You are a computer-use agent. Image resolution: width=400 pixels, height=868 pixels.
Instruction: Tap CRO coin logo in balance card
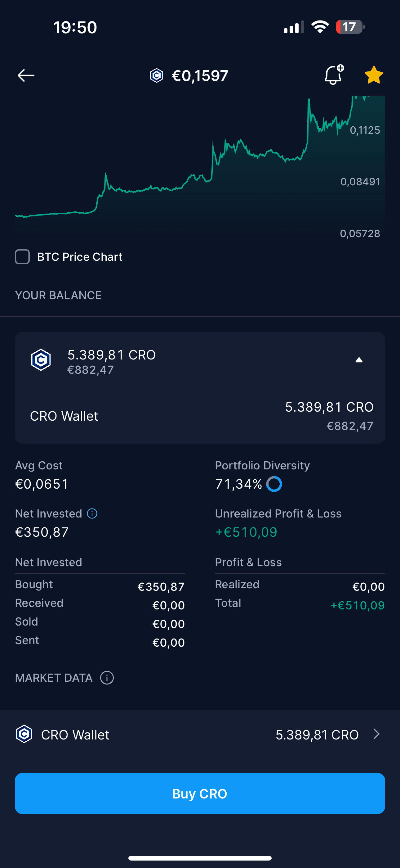coord(41,360)
